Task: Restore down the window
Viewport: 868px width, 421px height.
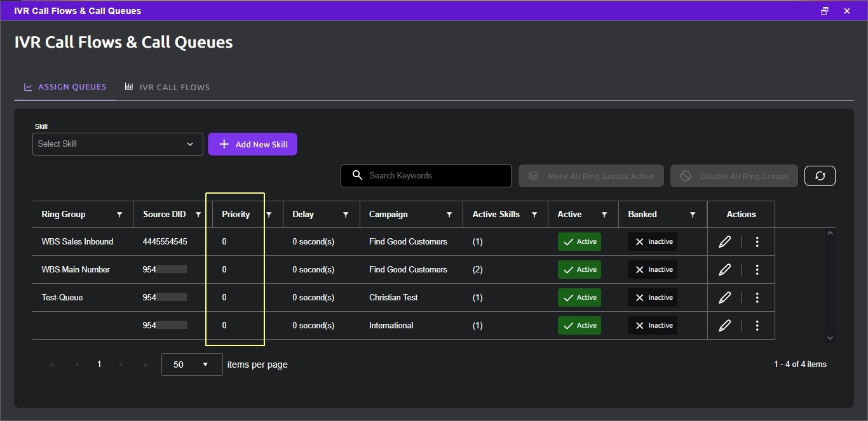Action: (x=825, y=11)
